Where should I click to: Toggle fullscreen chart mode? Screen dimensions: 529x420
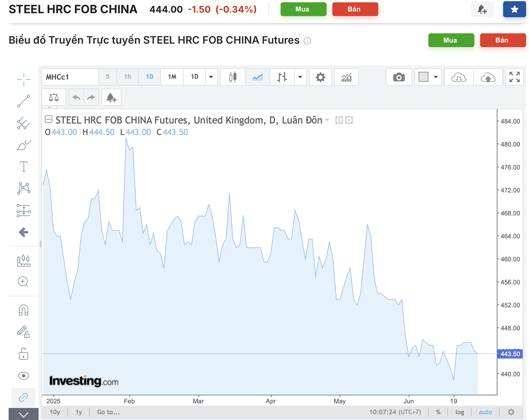point(515,77)
